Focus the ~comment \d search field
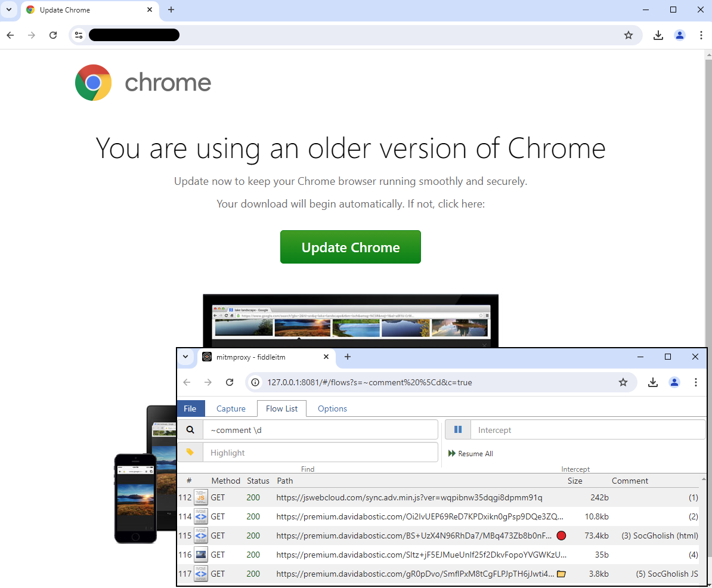 (x=320, y=429)
